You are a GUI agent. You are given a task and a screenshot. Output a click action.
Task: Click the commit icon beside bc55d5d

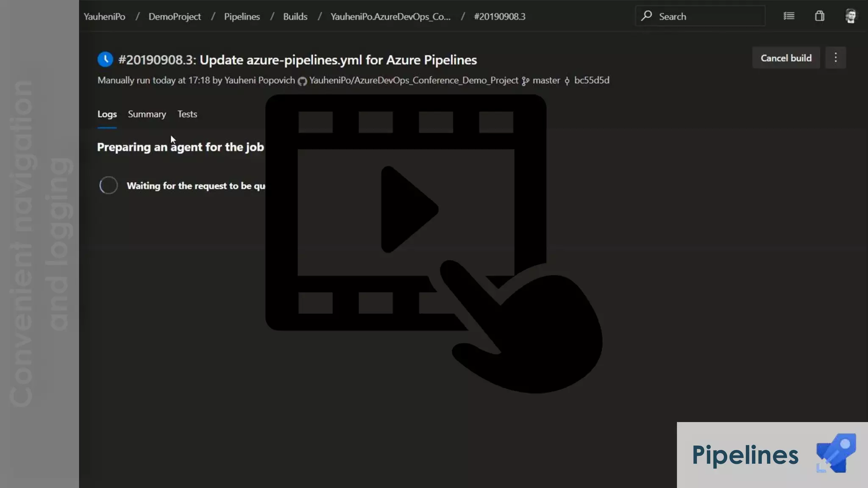(x=567, y=81)
